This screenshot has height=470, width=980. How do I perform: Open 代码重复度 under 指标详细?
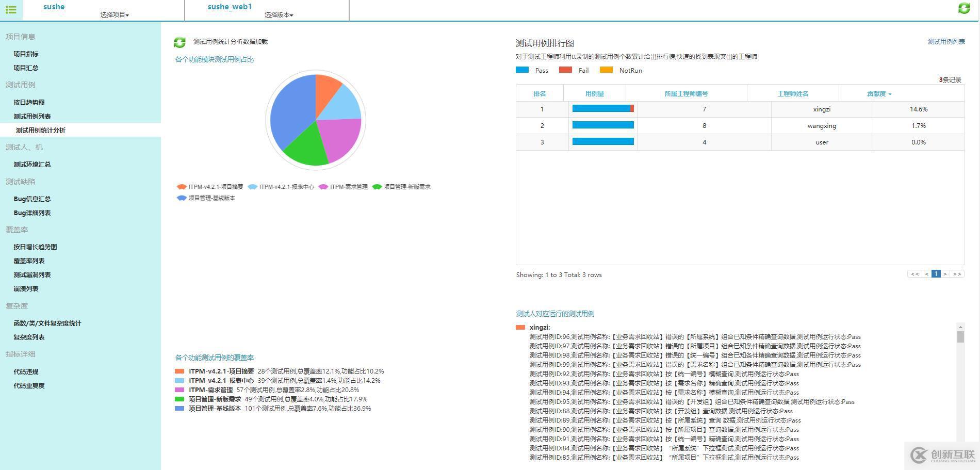pyautogui.click(x=29, y=385)
